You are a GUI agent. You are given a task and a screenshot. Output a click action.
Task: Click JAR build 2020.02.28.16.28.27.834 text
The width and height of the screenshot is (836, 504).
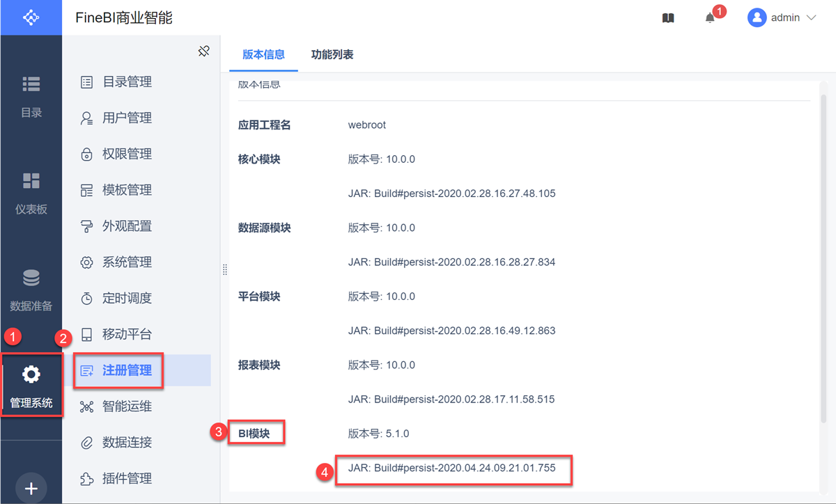coord(452,262)
